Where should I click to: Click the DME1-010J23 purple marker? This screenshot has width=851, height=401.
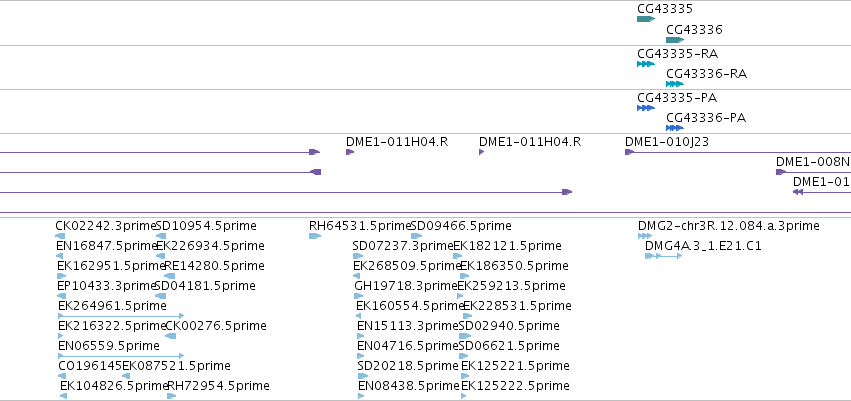[630, 152]
